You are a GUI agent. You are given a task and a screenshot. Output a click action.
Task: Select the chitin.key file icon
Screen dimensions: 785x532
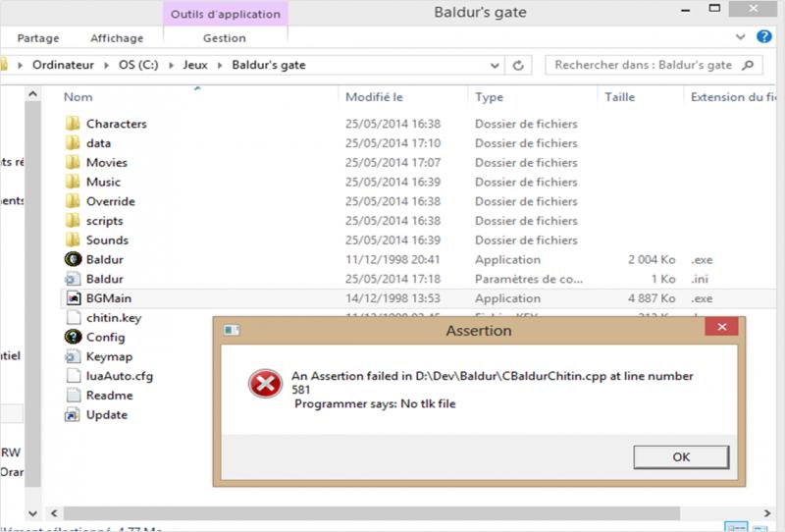(73, 318)
